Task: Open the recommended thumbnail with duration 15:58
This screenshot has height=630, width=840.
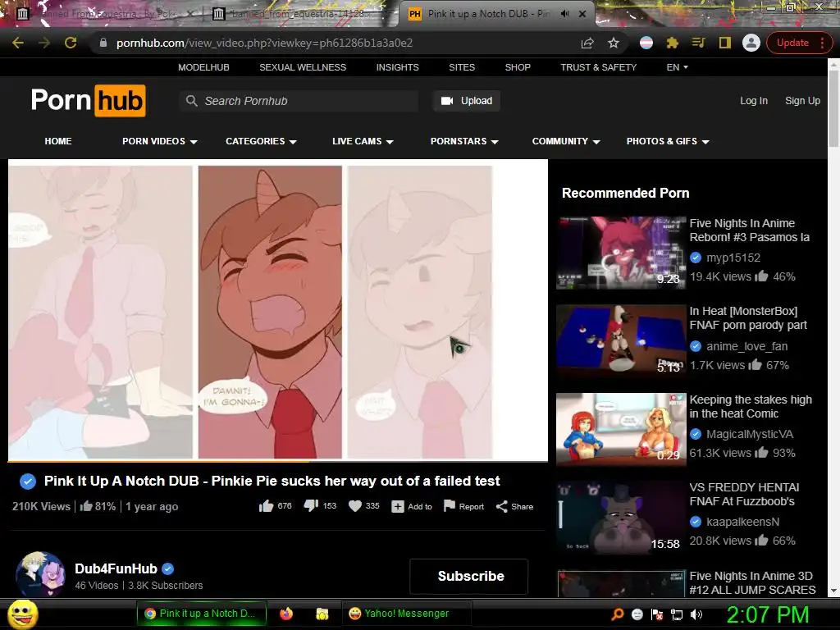Action: [x=621, y=517]
